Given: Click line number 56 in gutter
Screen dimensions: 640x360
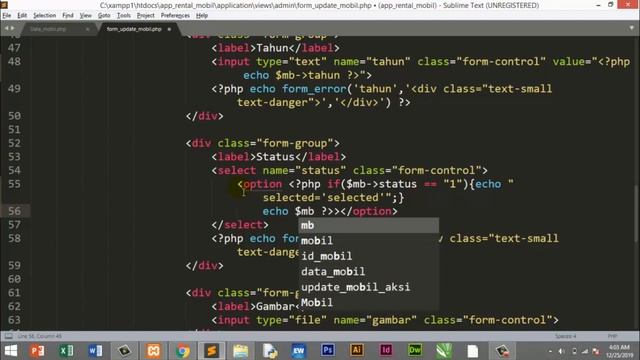Looking at the screenshot, I should click(14, 211).
